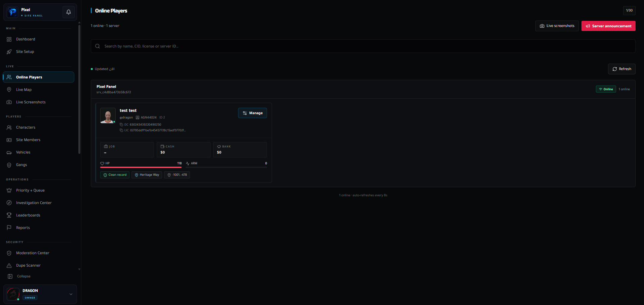Image resolution: width=644 pixels, height=305 pixels.
Task: Click the Reports flag icon
Action: (9, 228)
